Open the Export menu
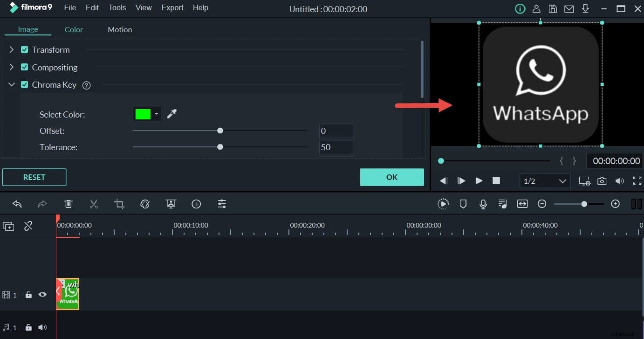This screenshot has width=644, height=339. pyautogui.click(x=172, y=7)
